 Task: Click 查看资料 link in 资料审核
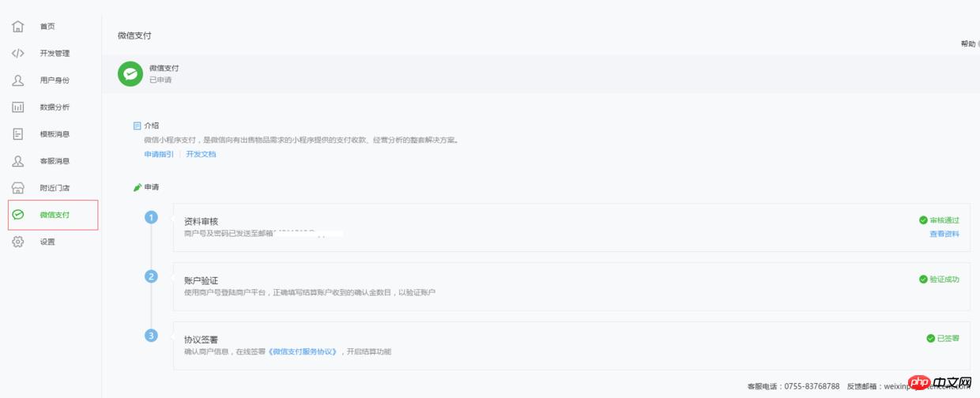point(944,234)
